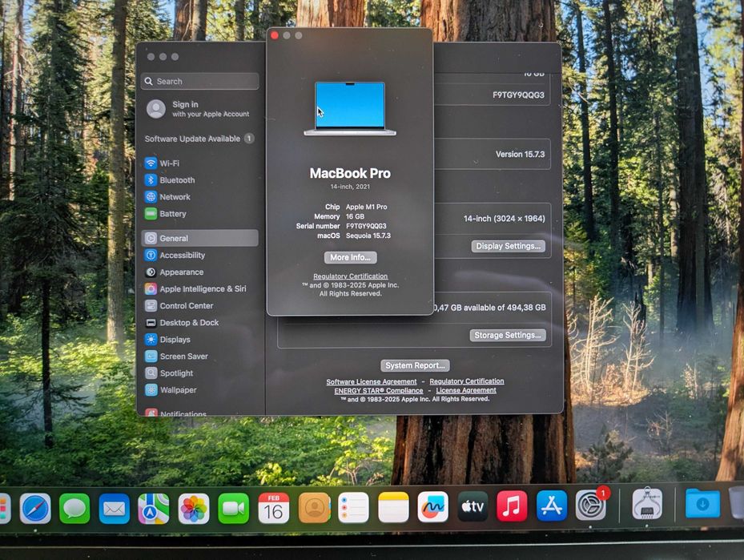Open Mail from the Dock
The height and width of the screenshot is (560, 744).
coord(114,508)
